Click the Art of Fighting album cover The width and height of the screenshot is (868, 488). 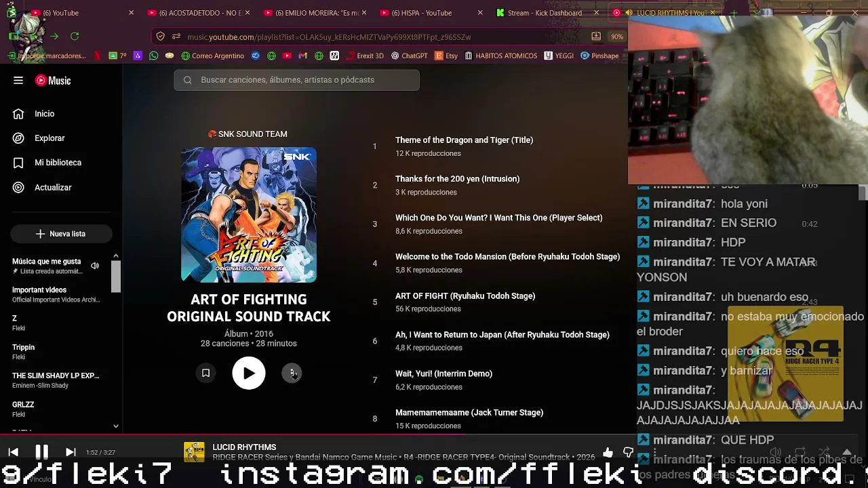tap(249, 215)
